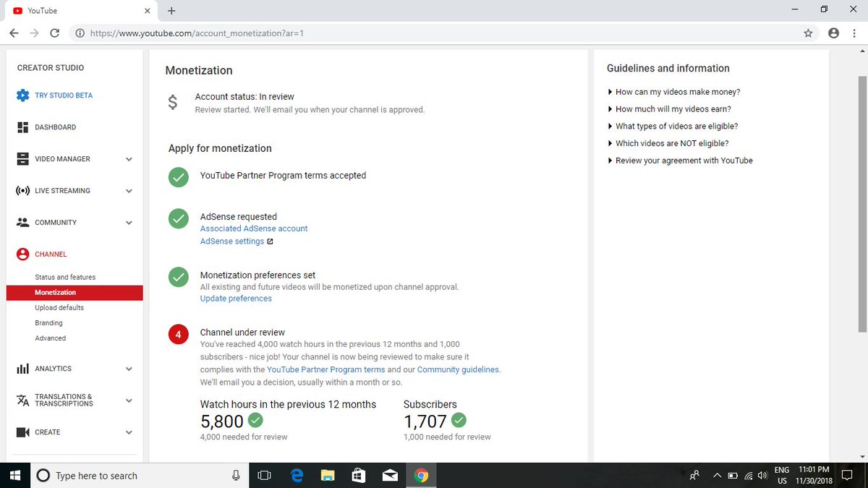
Task: Click green checkmark beside Partner Program terms accepted
Action: (178, 177)
